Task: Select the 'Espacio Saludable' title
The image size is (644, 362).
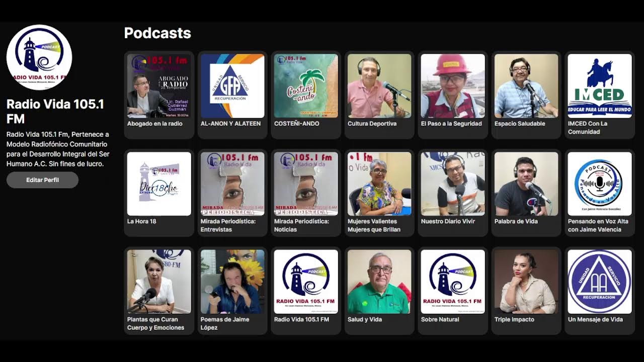Action: [x=520, y=124]
